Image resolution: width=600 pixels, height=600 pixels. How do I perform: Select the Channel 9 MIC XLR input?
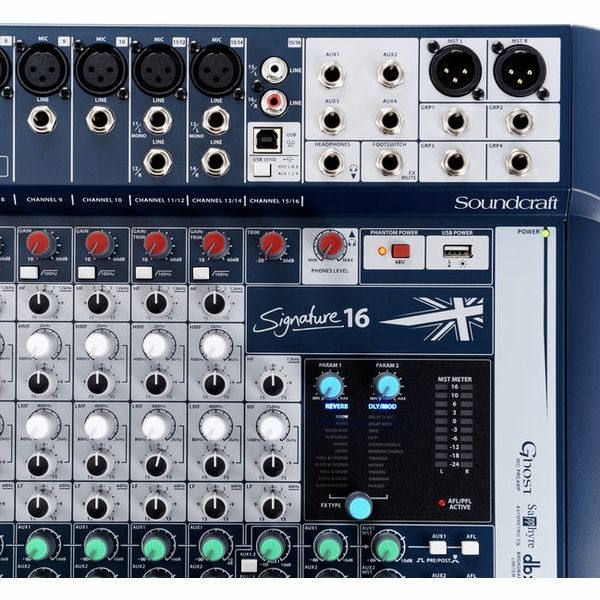pyautogui.click(x=43, y=70)
